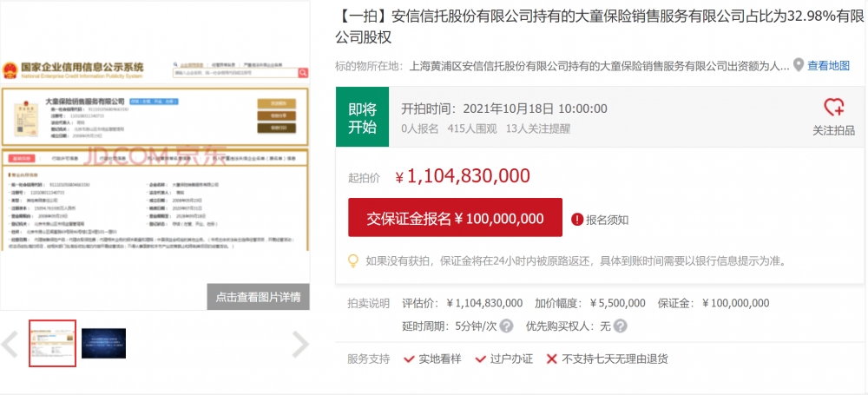Open the 报名须知 link
The height and width of the screenshot is (395, 868).
608,220
